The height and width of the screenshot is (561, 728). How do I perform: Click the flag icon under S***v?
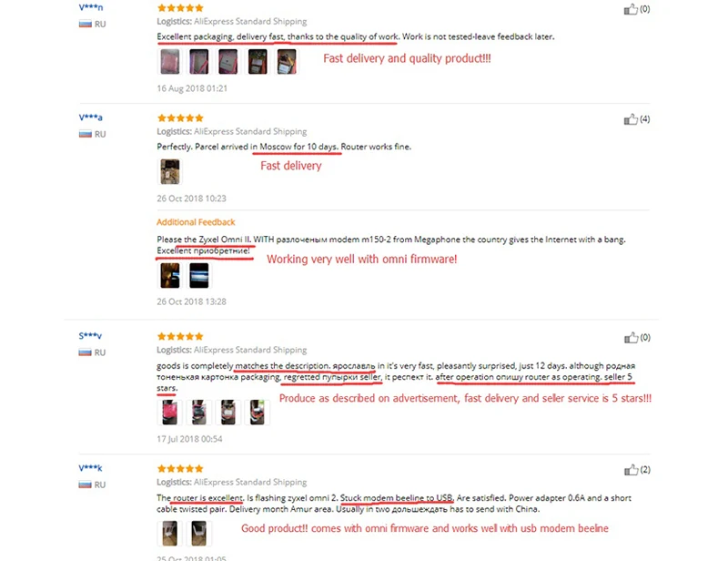click(x=86, y=352)
